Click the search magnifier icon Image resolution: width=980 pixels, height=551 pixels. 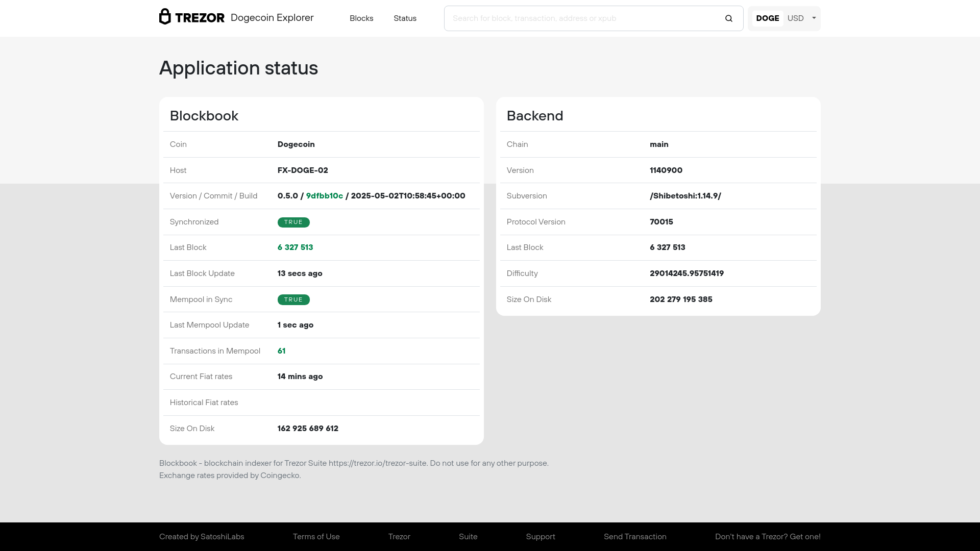(729, 18)
